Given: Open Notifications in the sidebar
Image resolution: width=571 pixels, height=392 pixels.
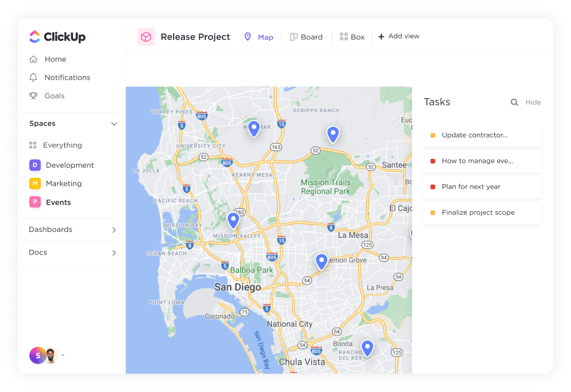Looking at the screenshot, I should pos(67,77).
